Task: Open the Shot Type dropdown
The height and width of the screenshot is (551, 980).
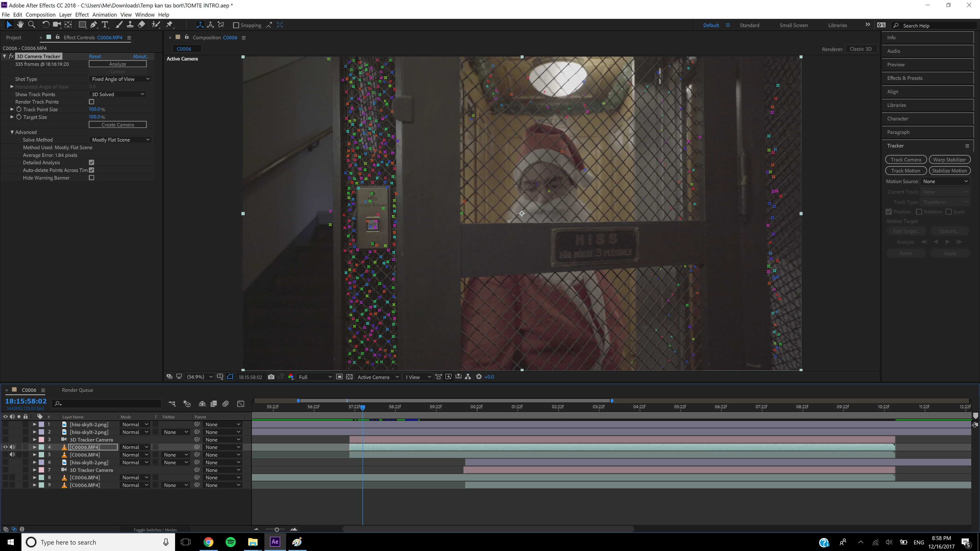Action: (x=121, y=79)
